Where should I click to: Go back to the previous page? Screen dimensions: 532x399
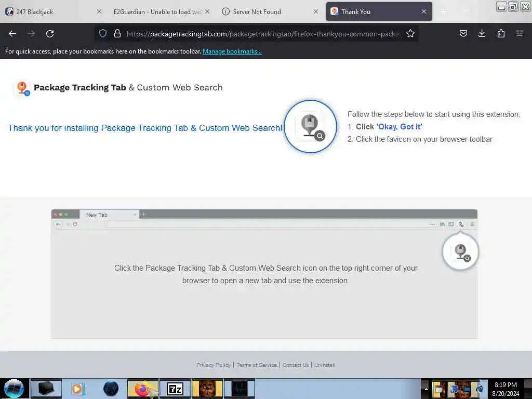[12, 34]
